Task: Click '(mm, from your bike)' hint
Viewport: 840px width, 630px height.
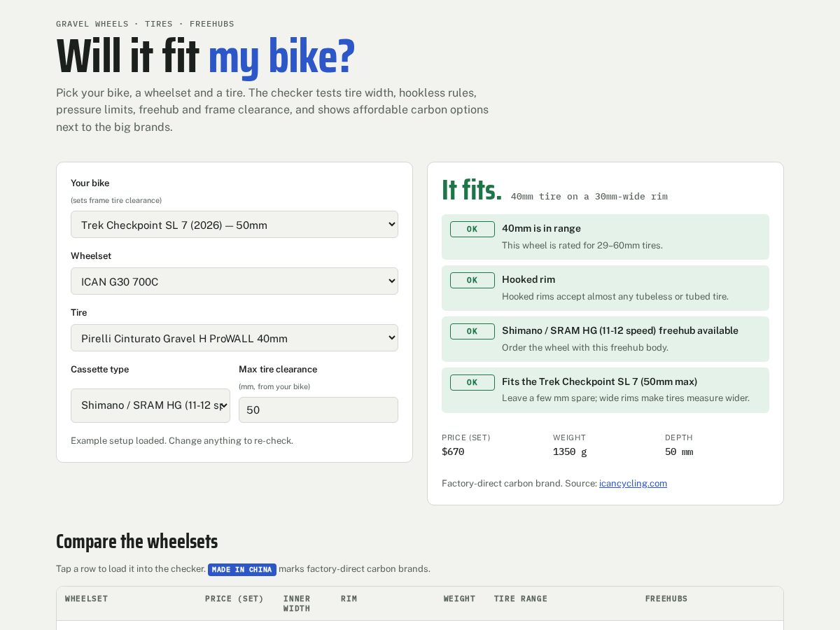Action: point(274,386)
